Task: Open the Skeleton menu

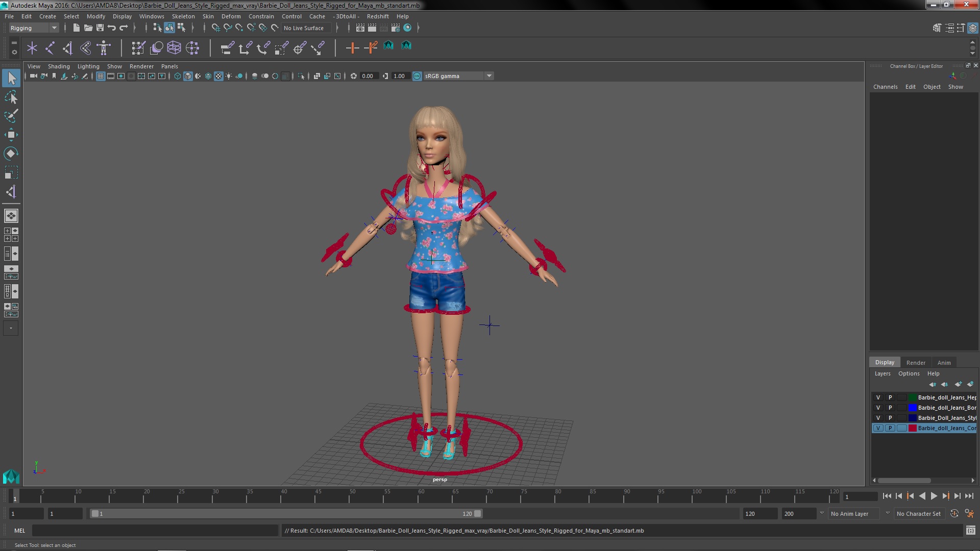Action: tap(183, 16)
